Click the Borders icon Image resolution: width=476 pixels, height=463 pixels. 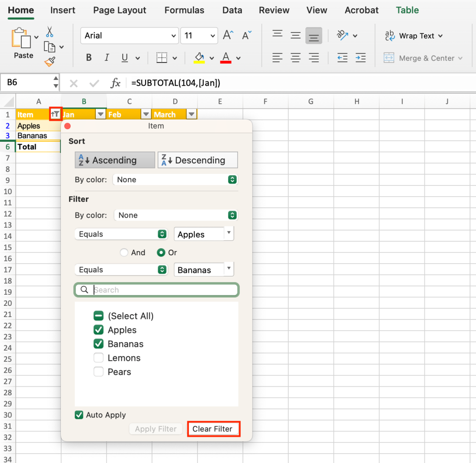pyautogui.click(x=162, y=57)
